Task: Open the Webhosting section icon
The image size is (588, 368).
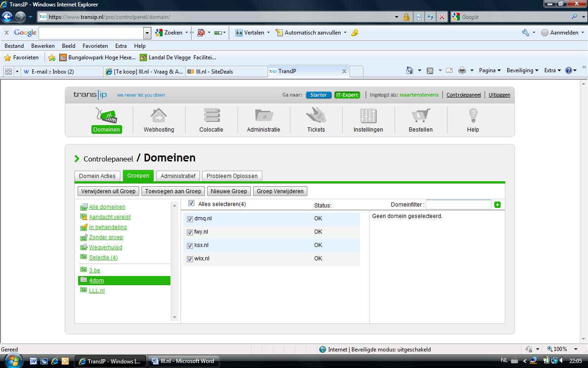Action: (158, 116)
